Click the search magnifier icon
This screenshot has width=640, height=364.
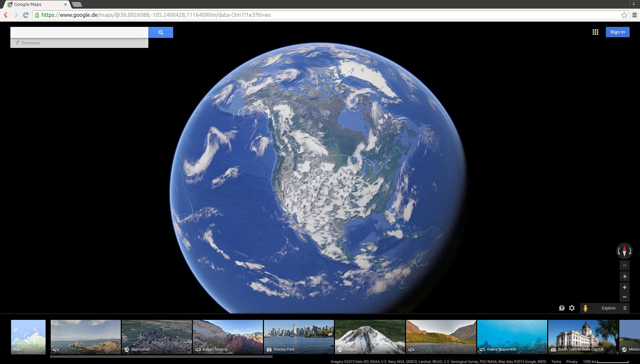[161, 32]
